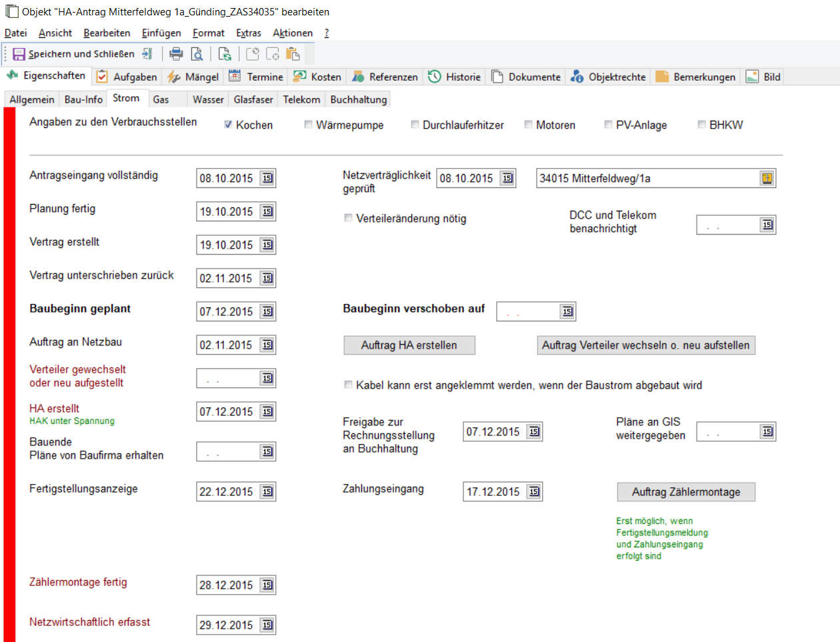
Task: Open the Dokumente tab
Action: (527, 77)
